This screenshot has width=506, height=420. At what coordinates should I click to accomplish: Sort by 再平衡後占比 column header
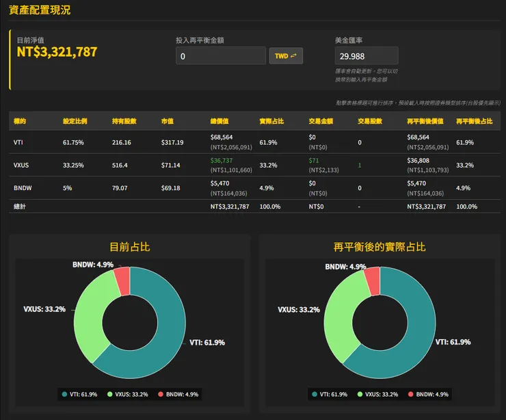point(474,121)
